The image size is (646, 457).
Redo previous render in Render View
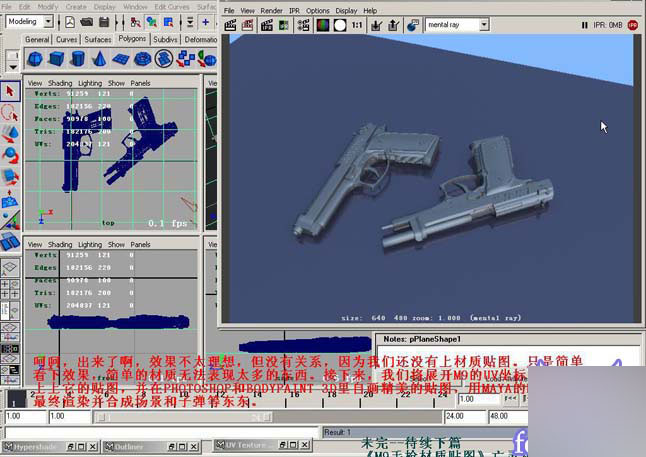pos(230,25)
